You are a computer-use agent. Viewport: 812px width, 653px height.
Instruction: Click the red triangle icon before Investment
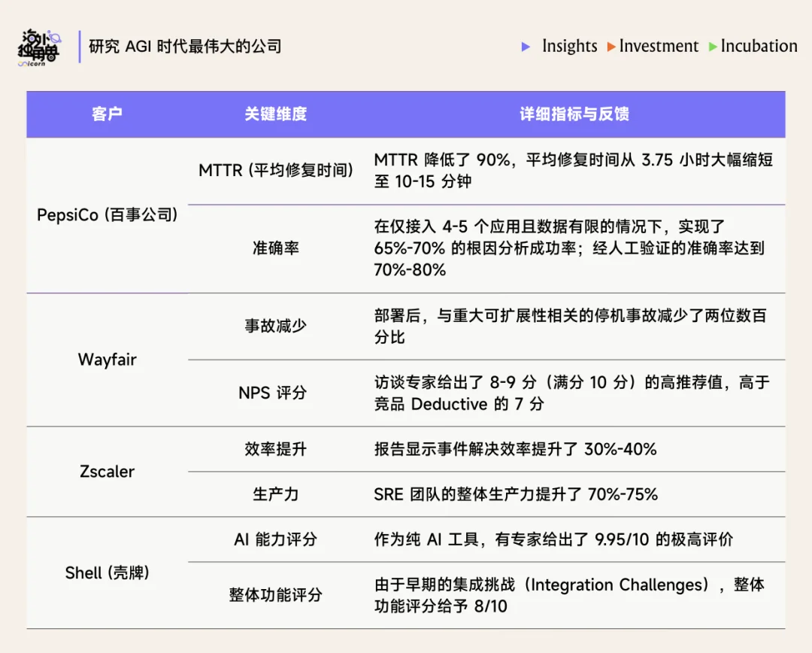coord(611,47)
